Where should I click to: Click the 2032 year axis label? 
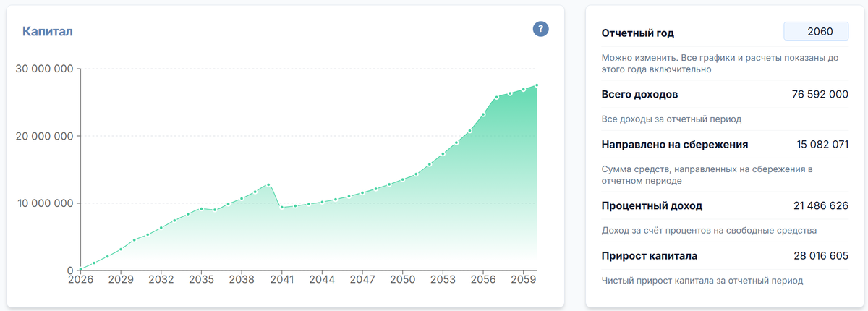tap(161, 280)
